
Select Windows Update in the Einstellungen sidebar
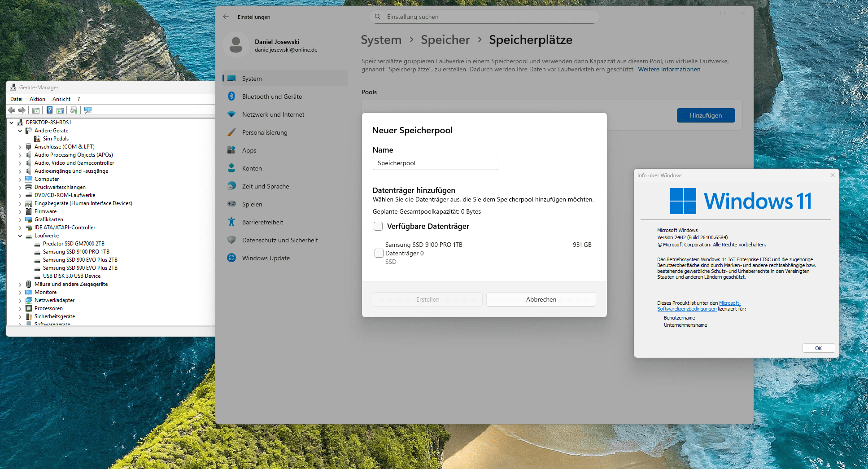(x=285, y=258)
